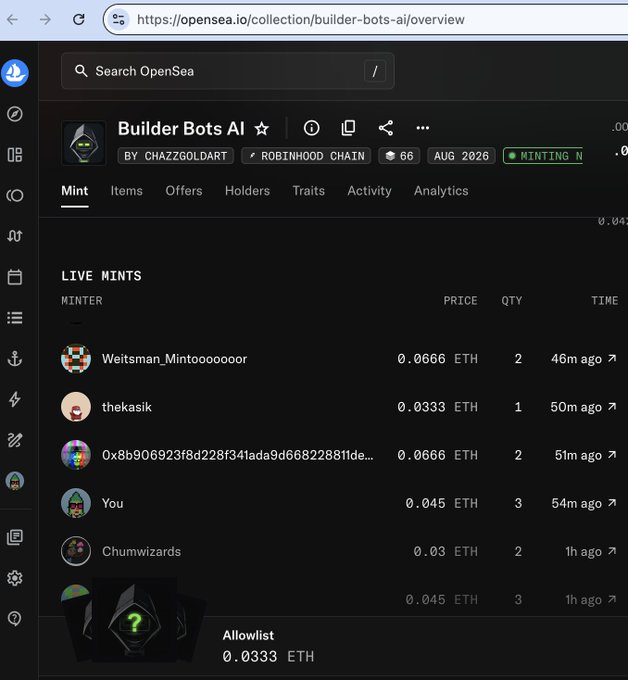
Task: Open the resources document icon in sidebar
Action: pos(15,537)
